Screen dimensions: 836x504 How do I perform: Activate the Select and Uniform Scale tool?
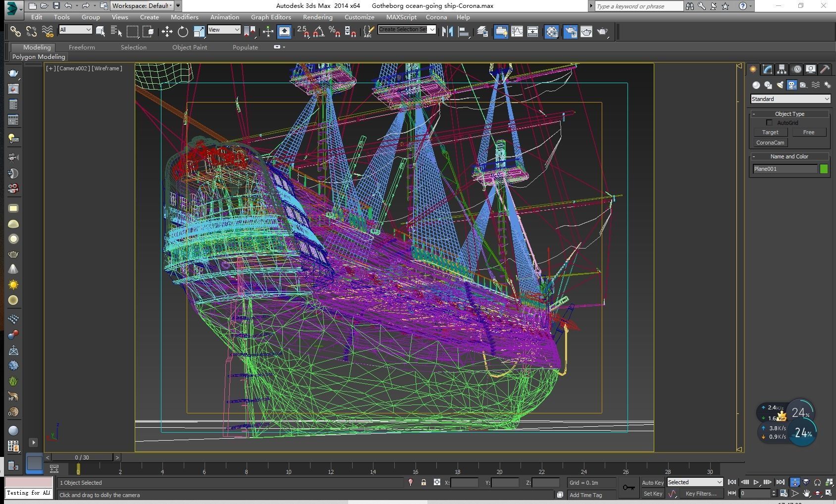click(x=199, y=32)
